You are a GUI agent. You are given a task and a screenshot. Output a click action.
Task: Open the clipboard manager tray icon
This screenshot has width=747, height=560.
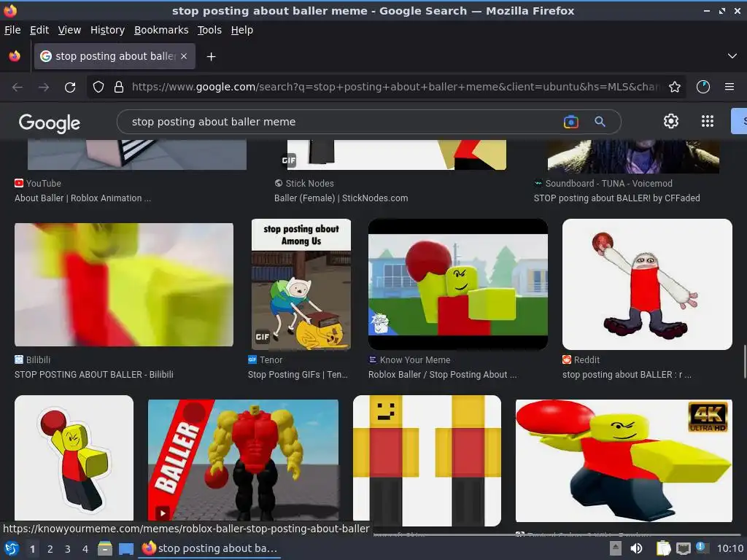[x=663, y=548]
